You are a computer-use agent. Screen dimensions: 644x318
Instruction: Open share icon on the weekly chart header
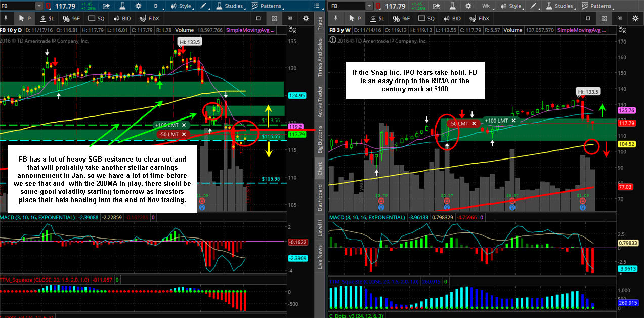pyautogui.click(x=437, y=6)
